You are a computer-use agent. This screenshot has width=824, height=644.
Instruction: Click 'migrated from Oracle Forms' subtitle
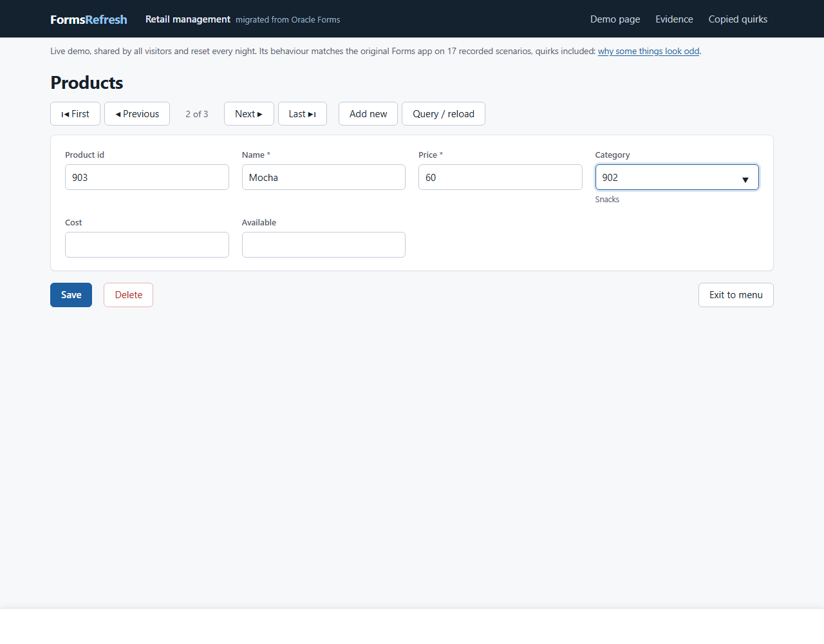pos(288,20)
